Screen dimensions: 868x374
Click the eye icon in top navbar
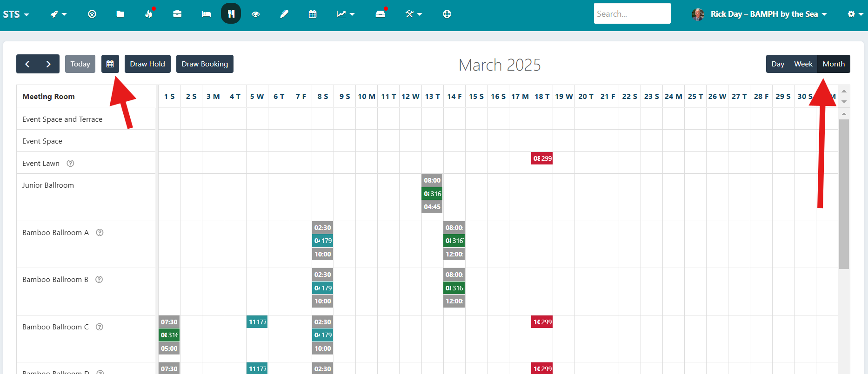coord(255,14)
